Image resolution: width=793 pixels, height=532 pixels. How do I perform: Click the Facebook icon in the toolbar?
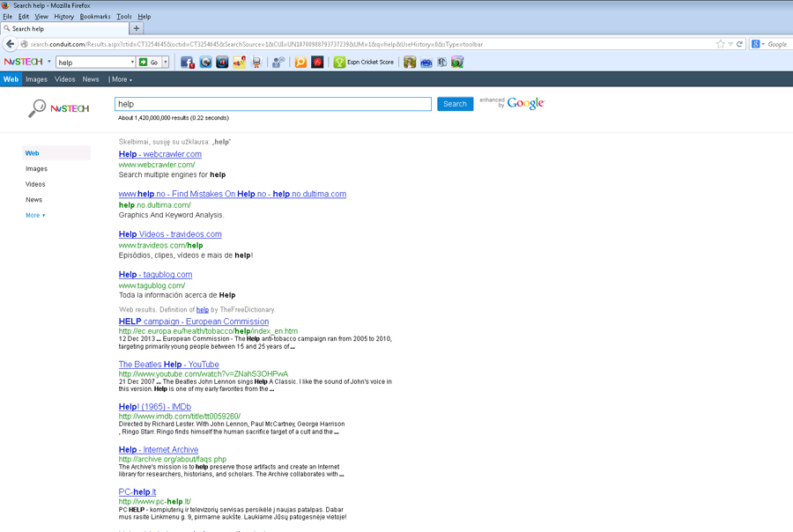tap(187, 63)
